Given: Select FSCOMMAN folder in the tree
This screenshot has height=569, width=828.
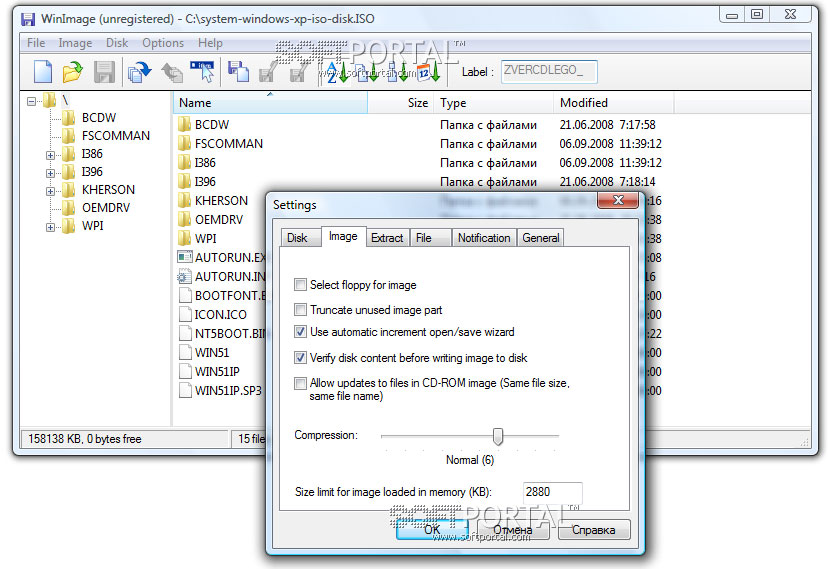Looking at the screenshot, I should [116, 136].
